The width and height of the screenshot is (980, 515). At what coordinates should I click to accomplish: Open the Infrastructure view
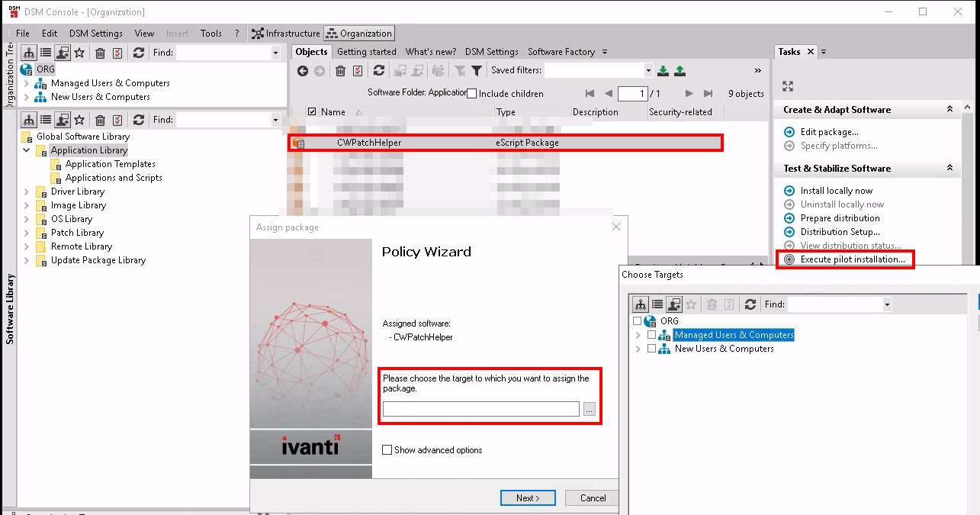(286, 34)
